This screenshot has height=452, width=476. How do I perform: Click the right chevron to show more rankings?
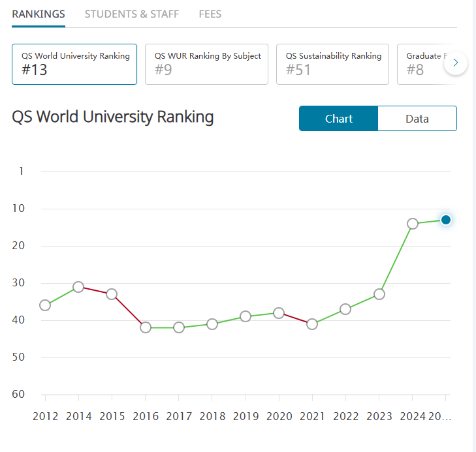pos(455,63)
